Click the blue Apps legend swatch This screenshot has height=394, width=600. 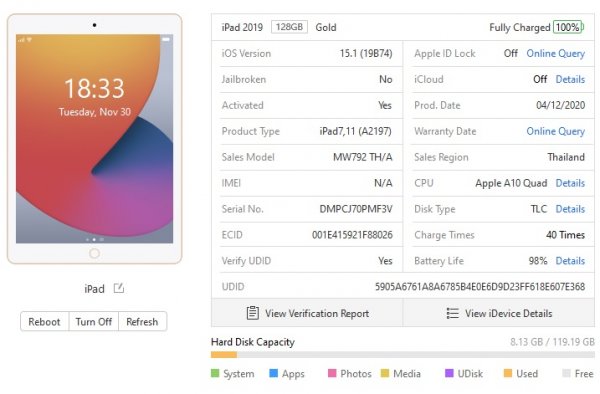pos(274,373)
